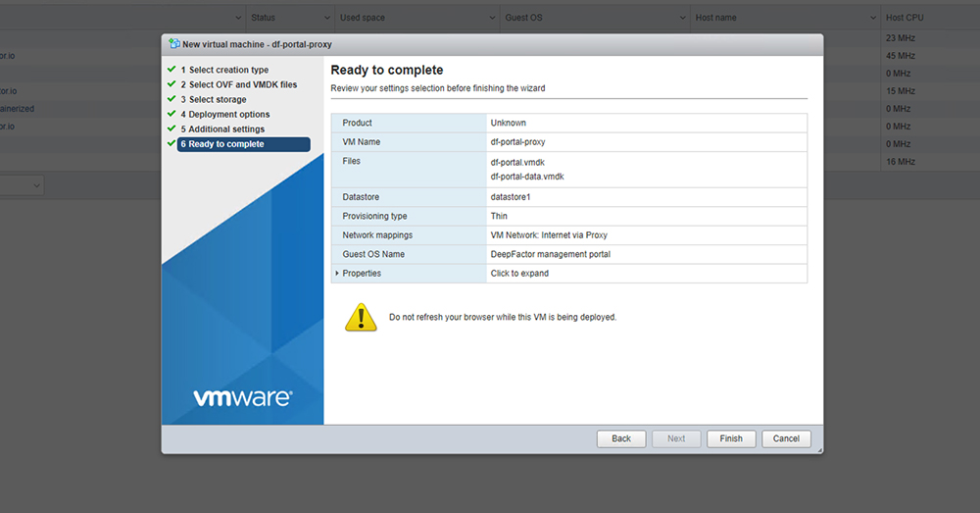Open step 3 Select storage
980x513 pixels.
[214, 99]
